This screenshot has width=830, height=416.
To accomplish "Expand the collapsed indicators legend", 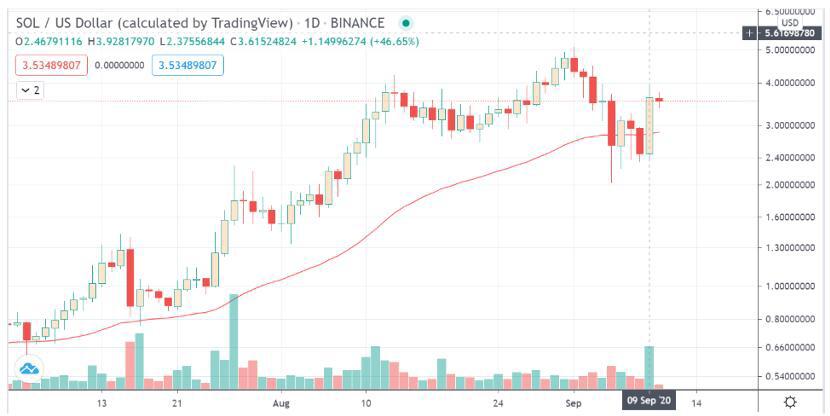I will tap(30, 90).
